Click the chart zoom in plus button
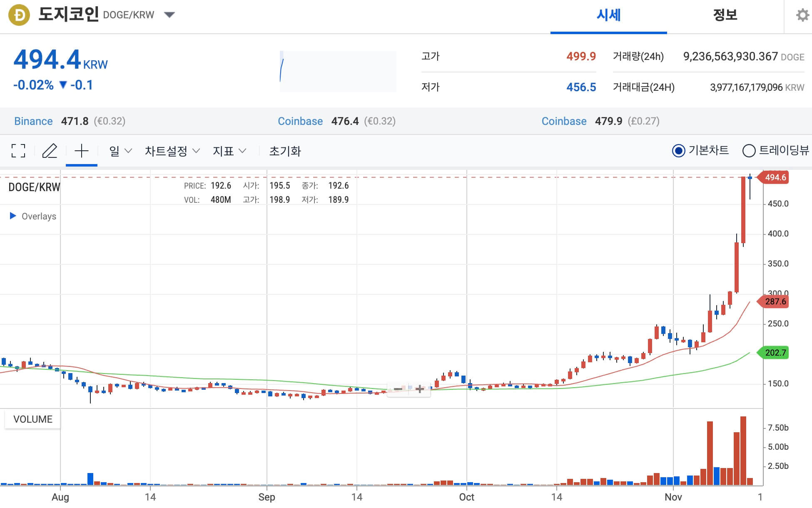812x508 pixels. coord(420,389)
